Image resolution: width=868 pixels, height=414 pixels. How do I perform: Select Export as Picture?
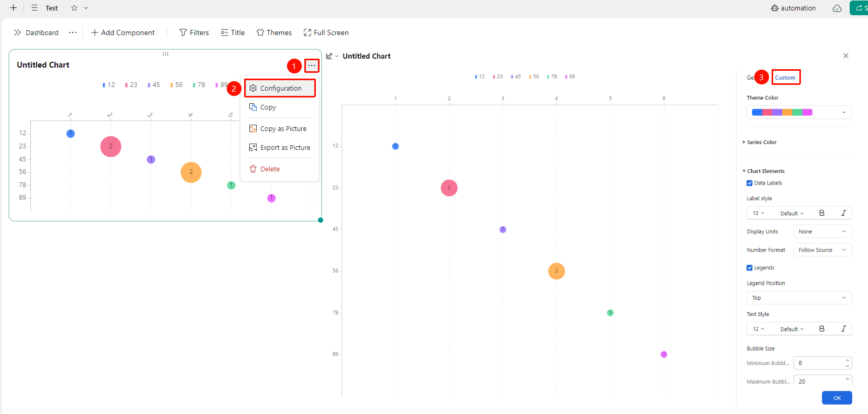click(x=280, y=147)
